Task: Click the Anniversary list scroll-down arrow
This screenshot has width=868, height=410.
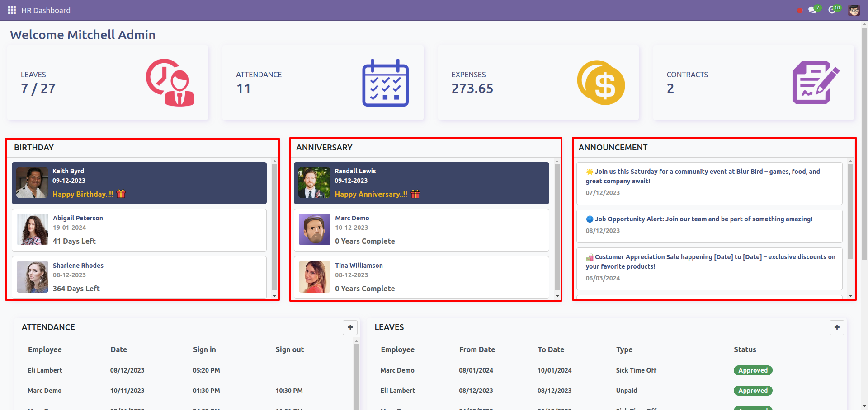Action: tap(557, 296)
